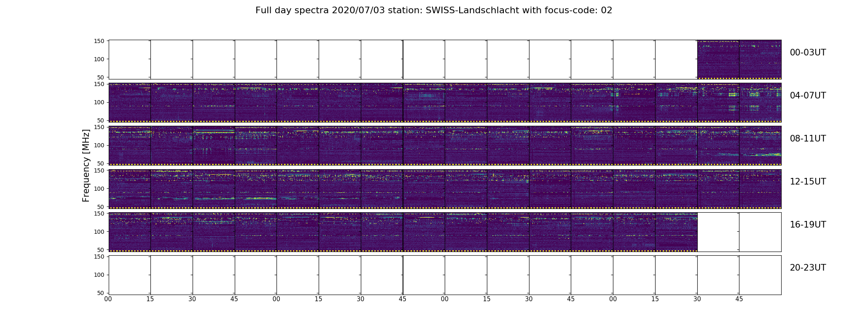This screenshot has height=331, width=868.
Task: Open the first spectrogram panel of the 12-15UT row
Action: coord(130,189)
